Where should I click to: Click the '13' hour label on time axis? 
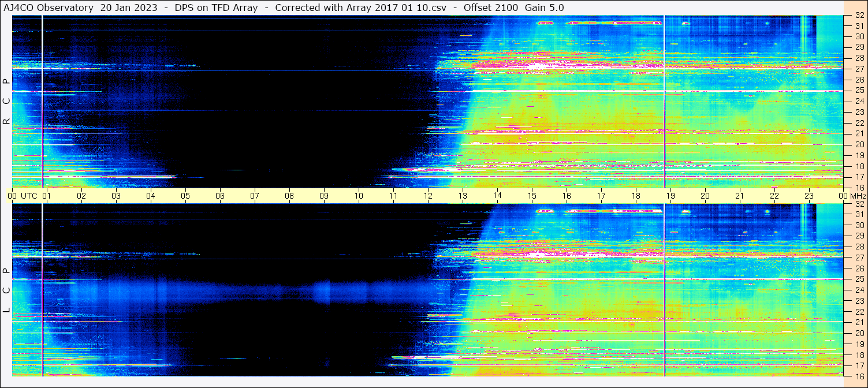pyautogui.click(x=463, y=196)
